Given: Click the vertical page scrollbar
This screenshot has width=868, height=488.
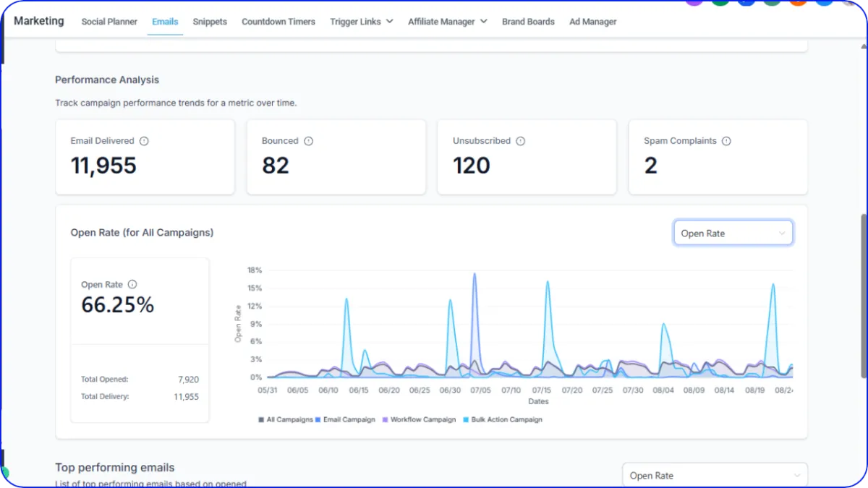Looking at the screenshot, I should click(863, 295).
